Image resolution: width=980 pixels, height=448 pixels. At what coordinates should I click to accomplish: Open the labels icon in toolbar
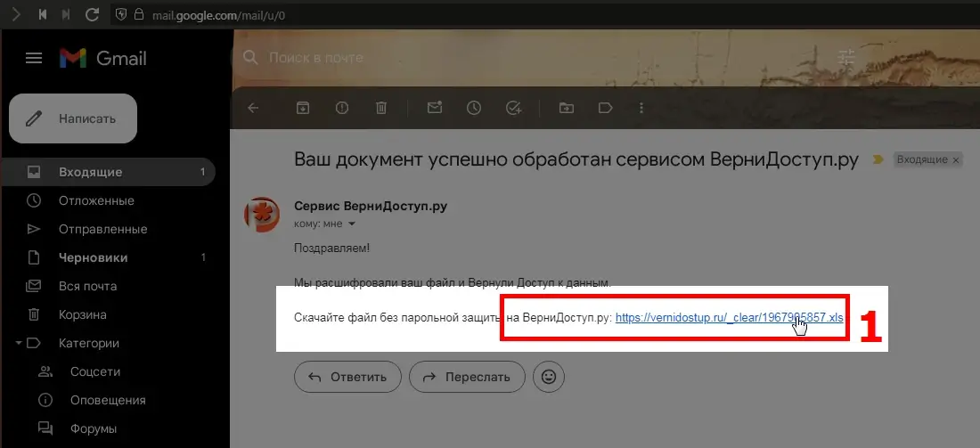tap(605, 108)
